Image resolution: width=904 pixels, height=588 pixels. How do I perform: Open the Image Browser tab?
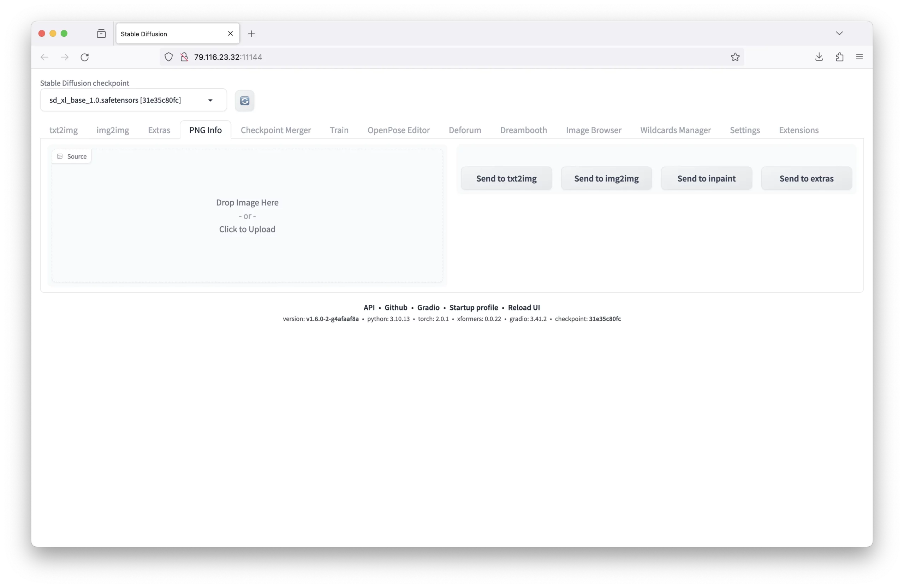594,130
